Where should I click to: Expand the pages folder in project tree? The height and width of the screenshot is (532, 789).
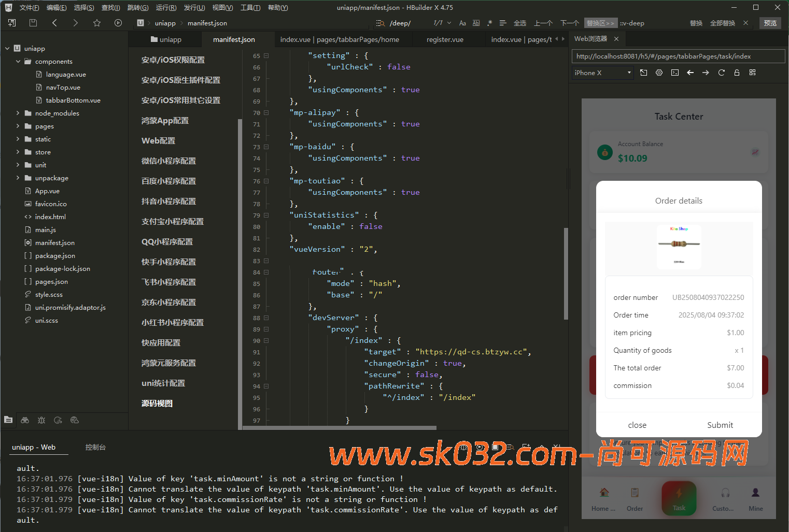tap(18, 126)
